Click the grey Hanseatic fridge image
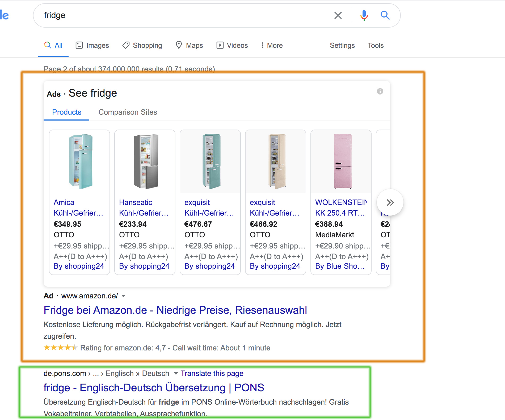This screenshot has width=505, height=420. [146, 161]
